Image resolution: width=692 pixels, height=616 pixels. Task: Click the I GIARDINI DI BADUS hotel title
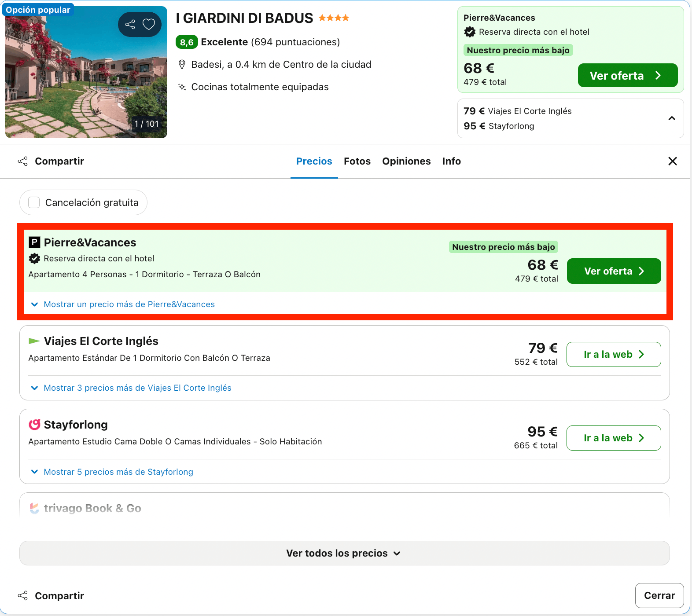[x=244, y=18]
